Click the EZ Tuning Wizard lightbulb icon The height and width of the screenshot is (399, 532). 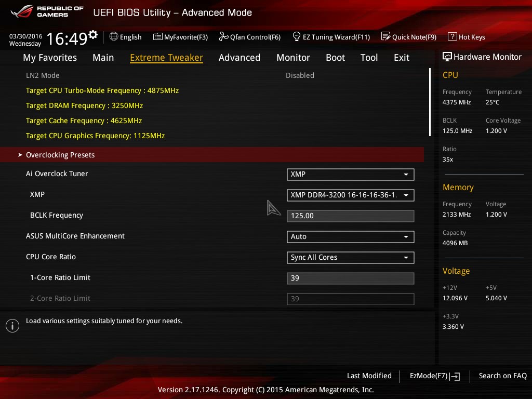click(x=297, y=36)
